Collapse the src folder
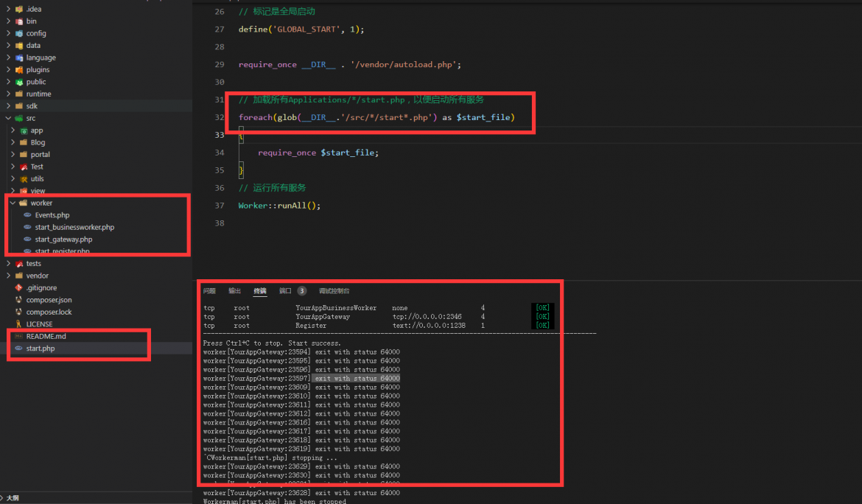This screenshot has height=504, width=862. (x=8, y=118)
